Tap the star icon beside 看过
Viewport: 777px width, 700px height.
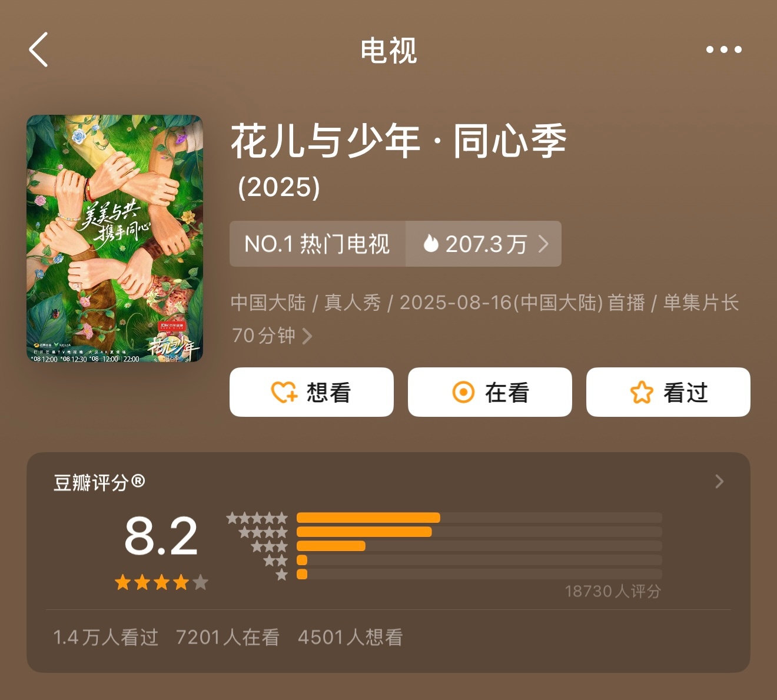(x=642, y=392)
